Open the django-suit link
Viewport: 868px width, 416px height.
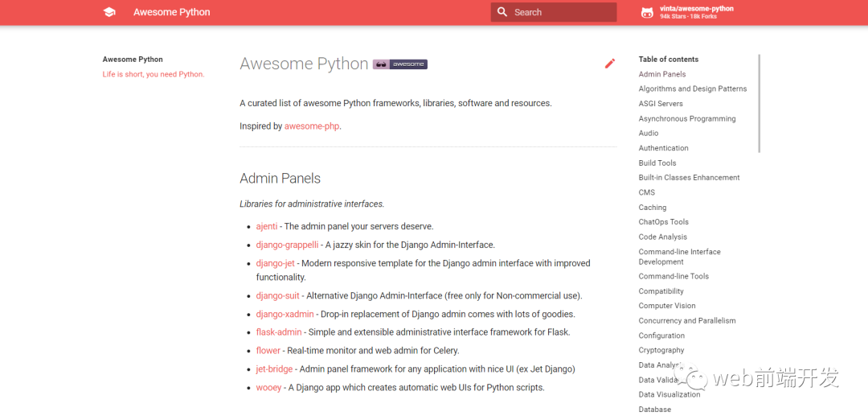point(278,296)
